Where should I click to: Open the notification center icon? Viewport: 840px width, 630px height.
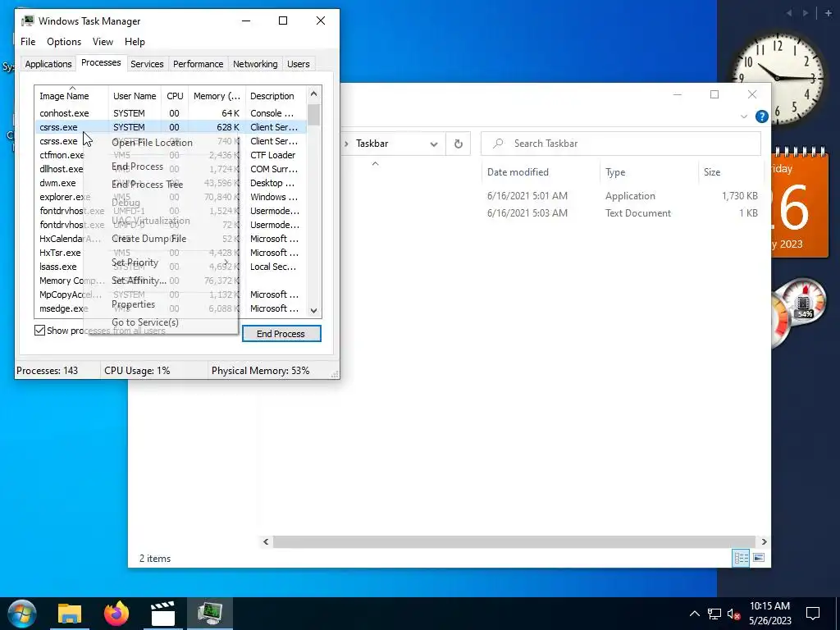point(813,614)
